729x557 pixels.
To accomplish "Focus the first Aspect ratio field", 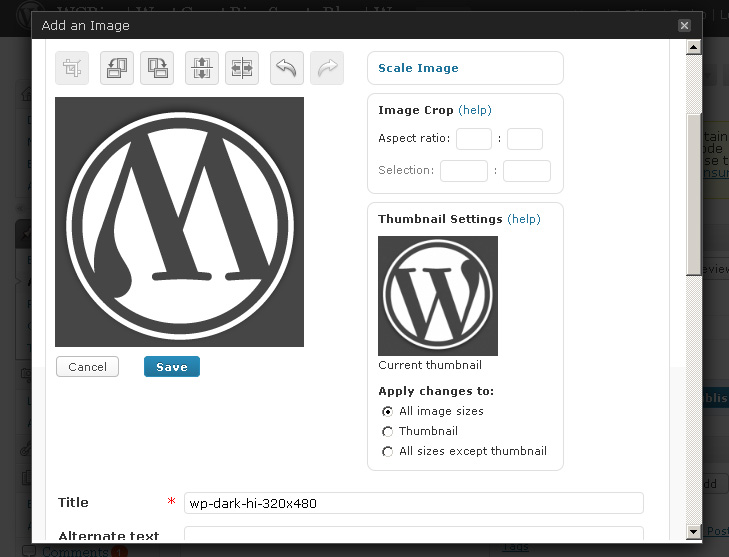I will click(474, 139).
